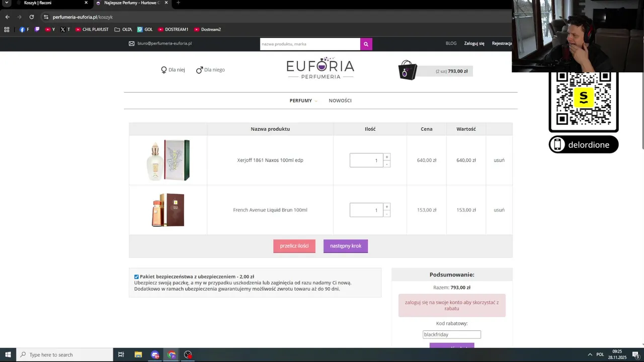The height and width of the screenshot is (362, 644).
Task: Open site information icon in address bar
Action: point(46,17)
